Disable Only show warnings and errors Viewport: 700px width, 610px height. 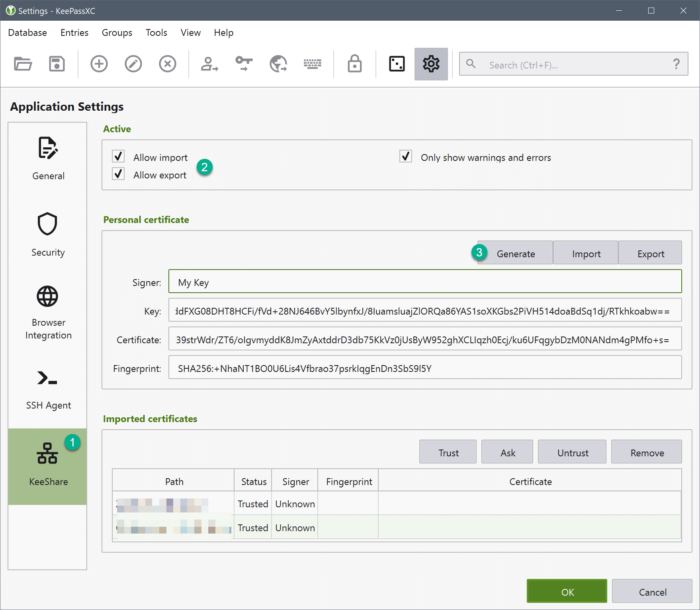pos(406,156)
